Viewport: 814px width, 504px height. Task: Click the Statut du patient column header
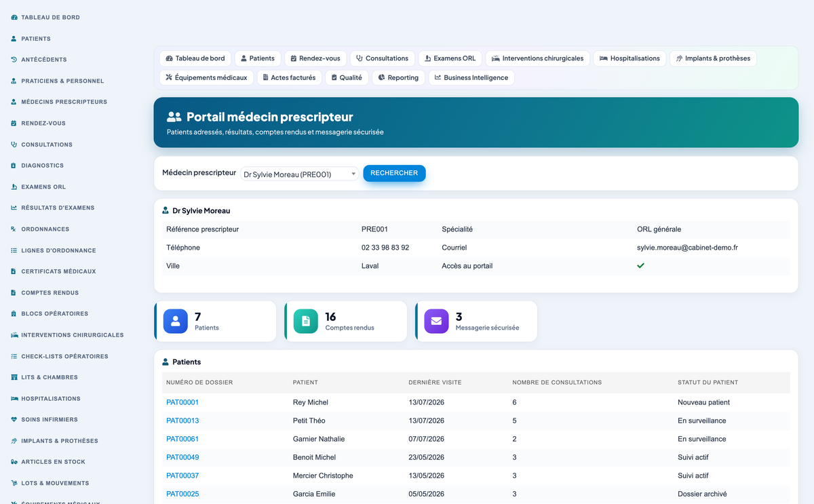708,383
